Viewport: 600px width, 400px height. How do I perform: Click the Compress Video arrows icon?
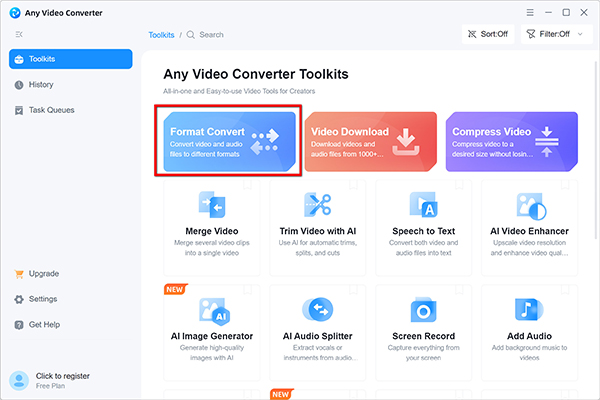pos(547,142)
